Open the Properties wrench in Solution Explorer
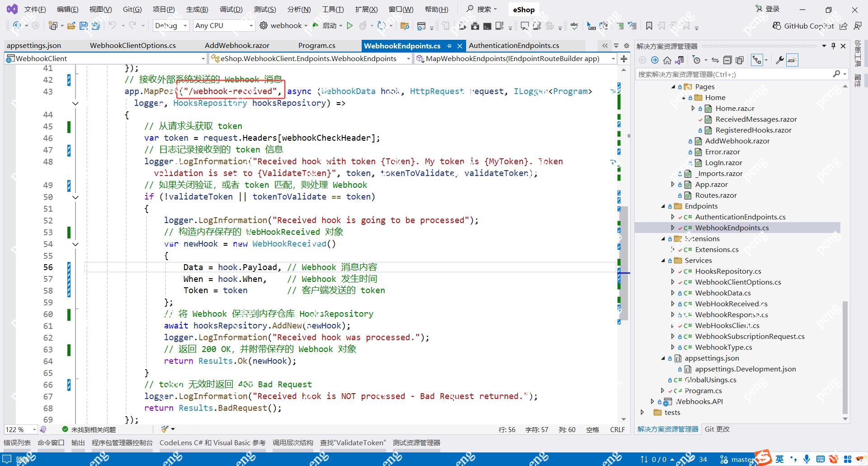Viewport: 868px width, 466px height. pos(779,60)
